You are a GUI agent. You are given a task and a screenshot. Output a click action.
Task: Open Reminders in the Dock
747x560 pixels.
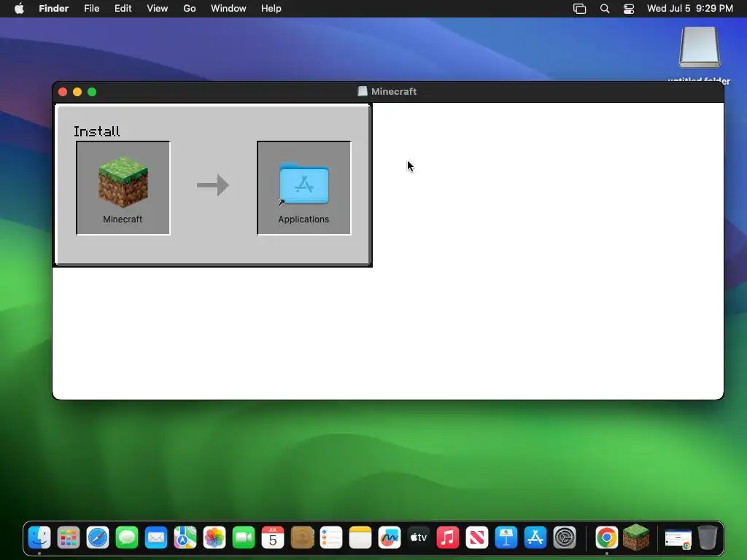click(x=331, y=537)
